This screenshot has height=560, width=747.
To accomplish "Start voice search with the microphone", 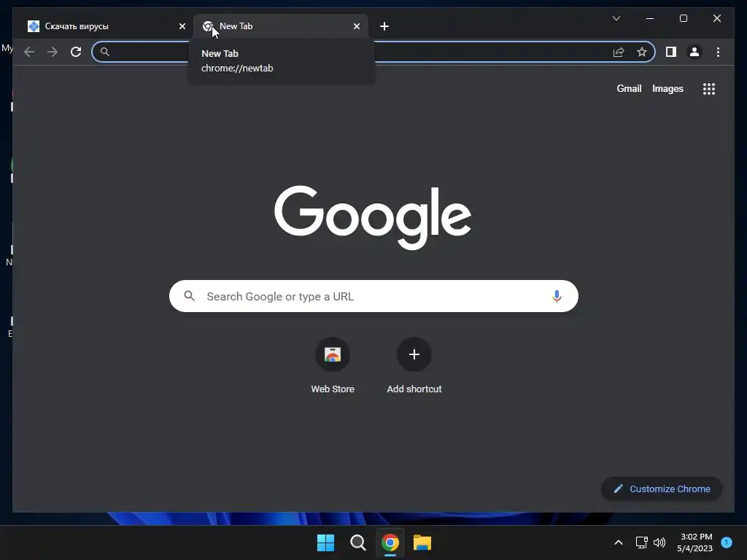I will tap(557, 296).
